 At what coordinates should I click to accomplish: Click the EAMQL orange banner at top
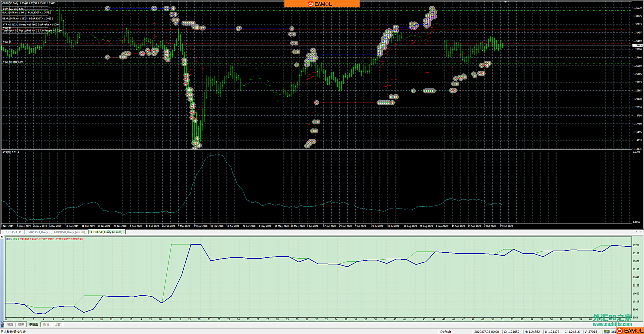coord(322,4)
